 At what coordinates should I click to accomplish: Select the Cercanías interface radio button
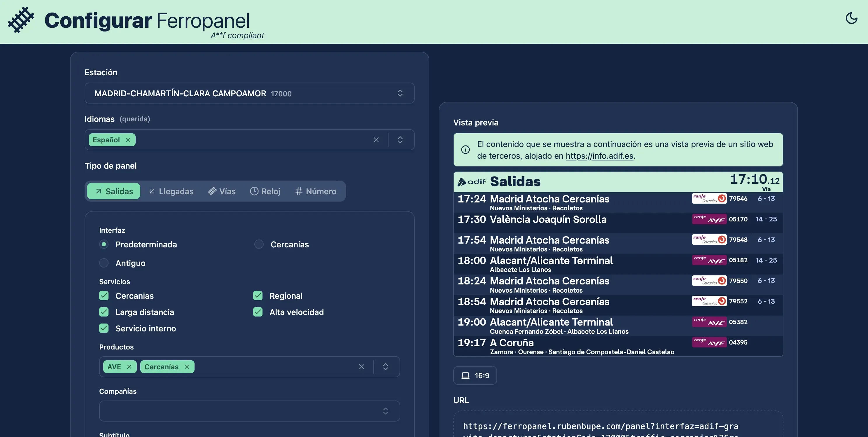coord(259,244)
